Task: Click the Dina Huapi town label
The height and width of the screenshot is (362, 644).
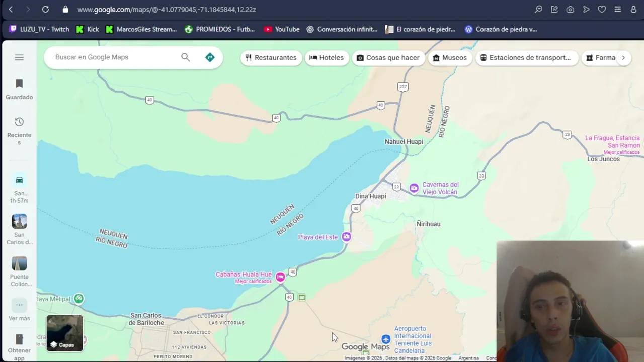Action: click(x=371, y=196)
